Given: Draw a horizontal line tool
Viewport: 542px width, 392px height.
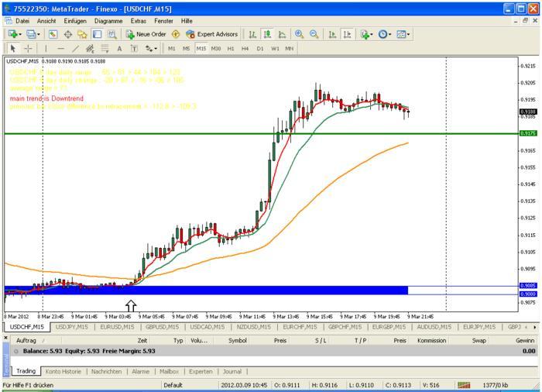Looking at the screenshot, I should click(x=60, y=49).
